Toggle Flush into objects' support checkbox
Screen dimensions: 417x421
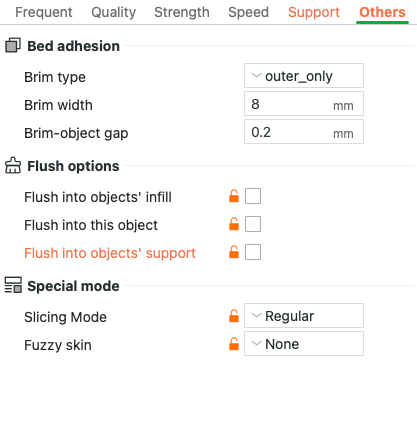click(253, 252)
